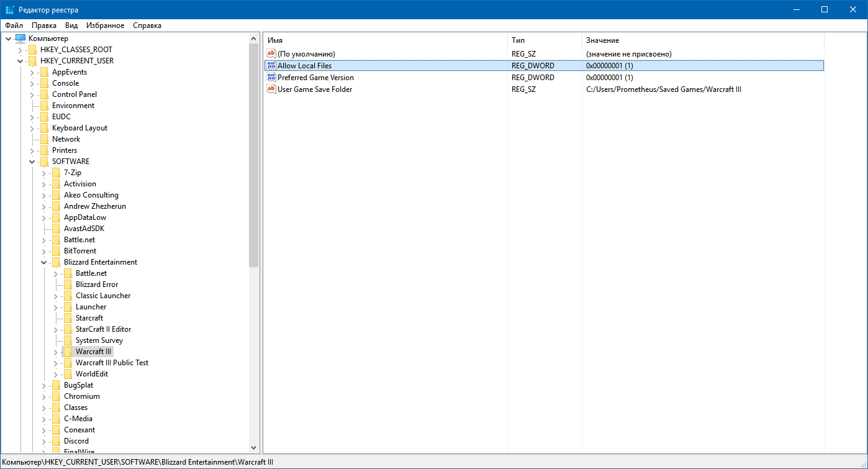Image resolution: width=868 pixels, height=469 pixels.
Task: Click the folder icon next to AppEvents
Action: click(44, 72)
